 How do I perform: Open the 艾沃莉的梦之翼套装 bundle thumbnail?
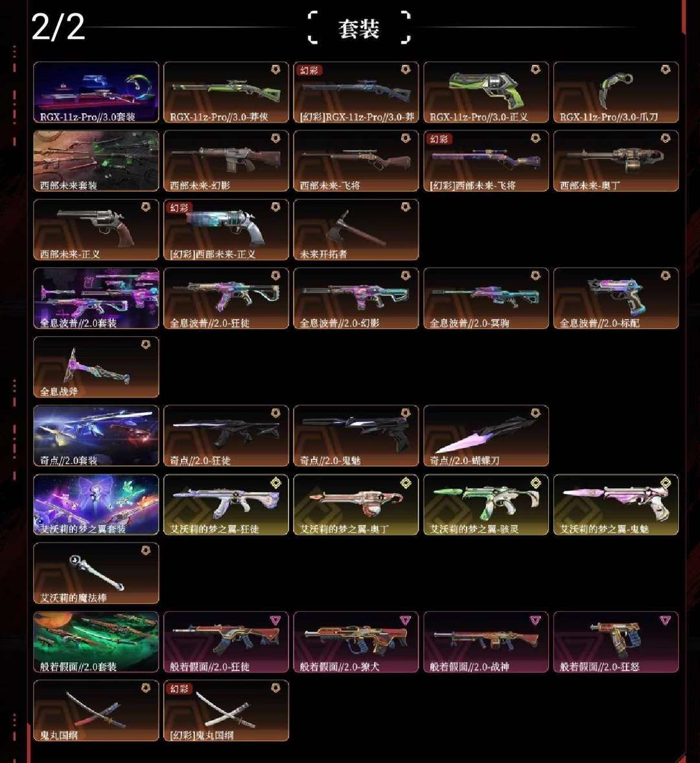click(97, 504)
